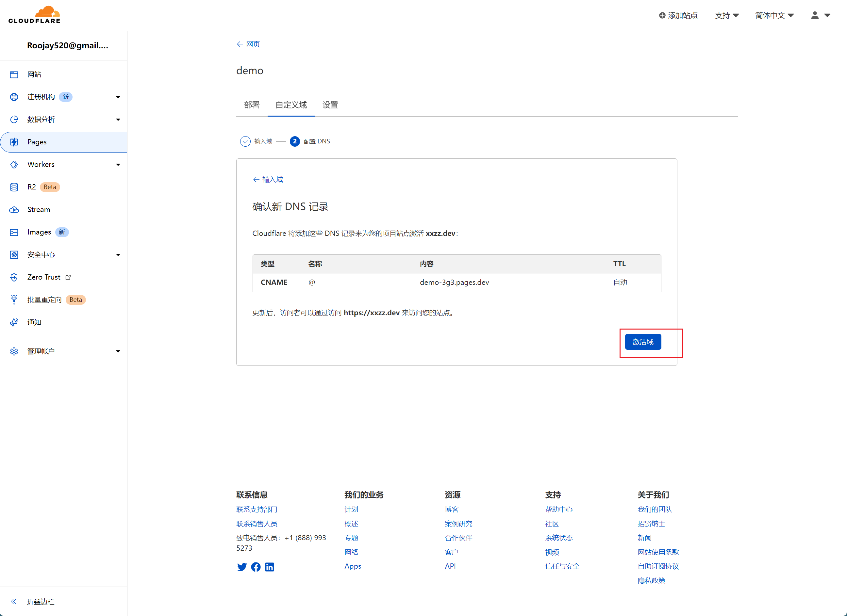Image resolution: width=847 pixels, height=616 pixels.
Task: Click the R2 storage sidebar icon
Action: pyautogui.click(x=14, y=187)
